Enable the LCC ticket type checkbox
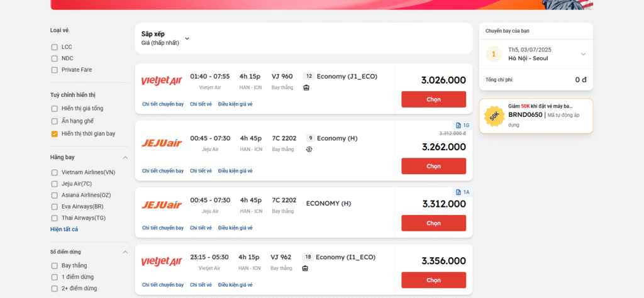This screenshot has height=298, width=644. pos(54,47)
